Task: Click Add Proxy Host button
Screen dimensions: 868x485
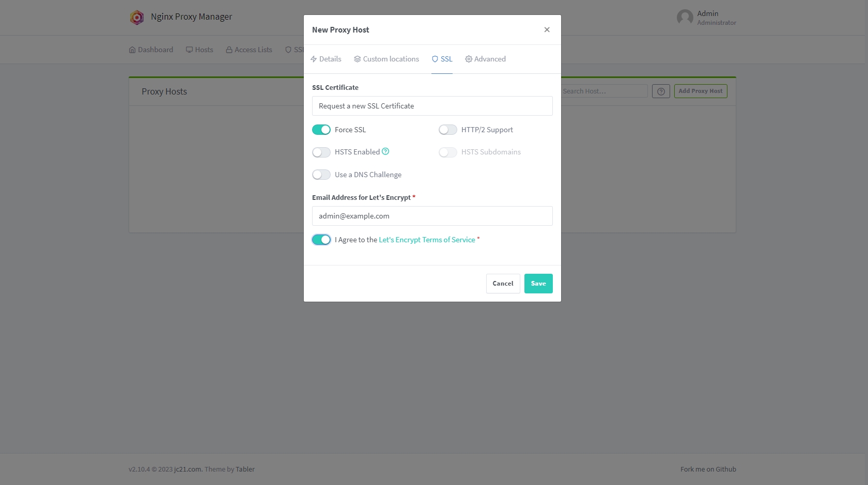Action: pos(701,91)
